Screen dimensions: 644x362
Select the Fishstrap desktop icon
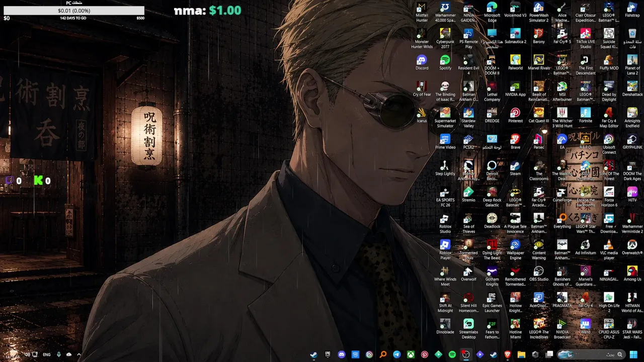point(632,10)
